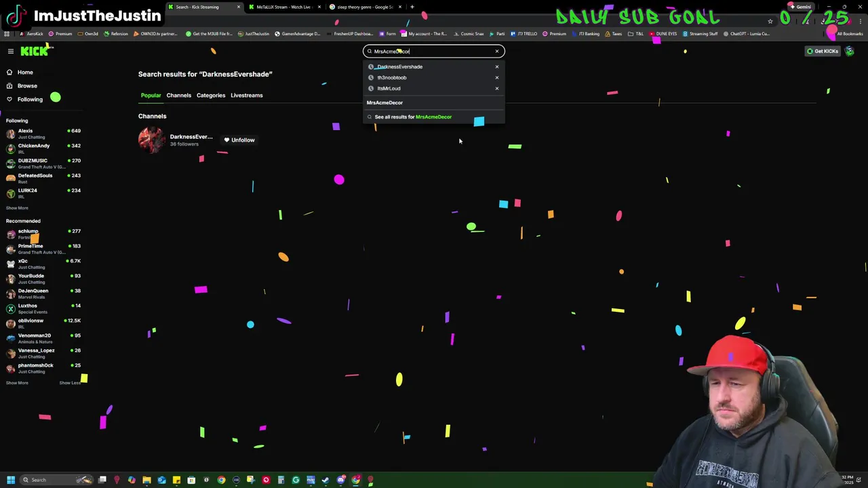The image size is (868, 488).
Task: Open oblivionsw recommended channel
Action: point(42,323)
